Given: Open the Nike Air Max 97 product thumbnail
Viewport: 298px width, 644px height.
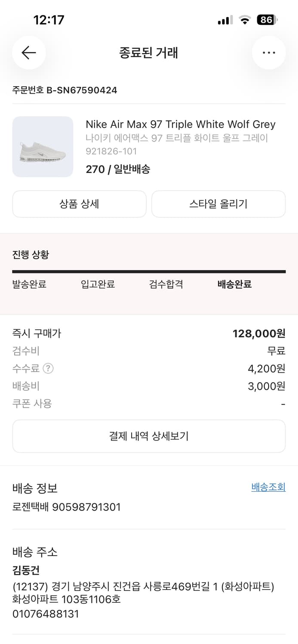Looking at the screenshot, I should (43, 146).
